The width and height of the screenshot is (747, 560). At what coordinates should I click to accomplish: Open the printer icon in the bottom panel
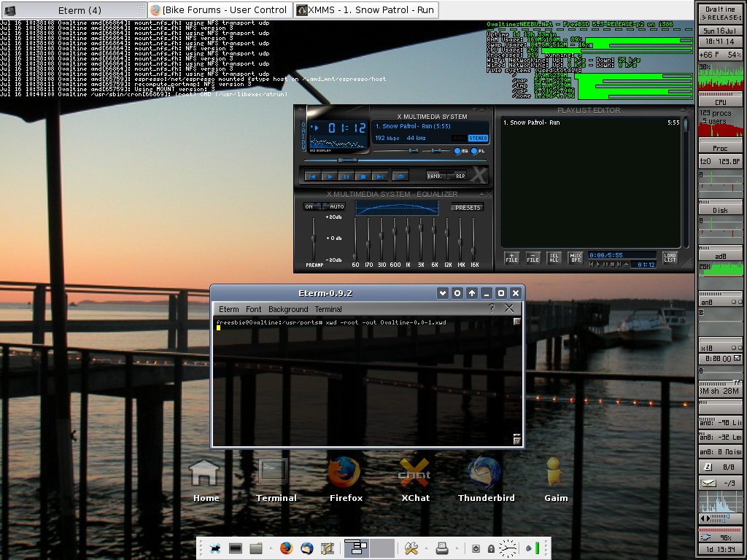click(x=441, y=548)
